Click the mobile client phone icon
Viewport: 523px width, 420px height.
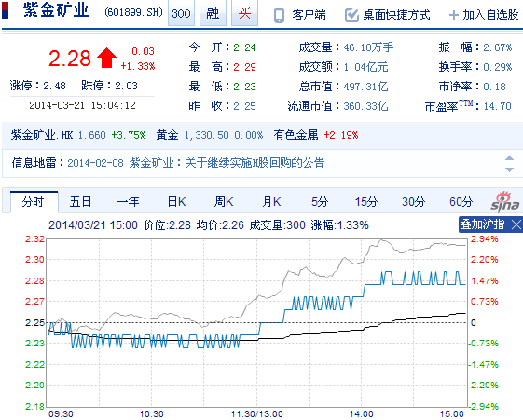[x=279, y=15]
